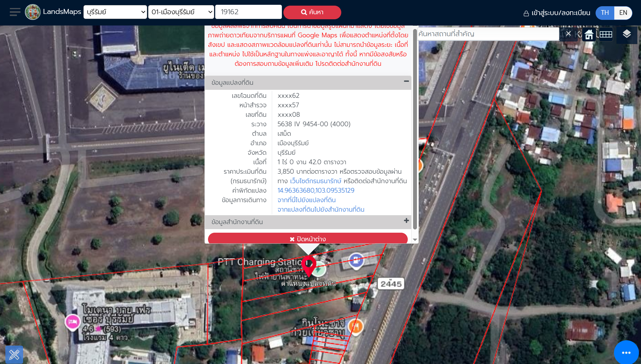Open the parcel coordinates link 14.96363680,103.09535129
Image resolution: width=641 pixels, height=364 pixels.
pyautogui.click(x=316, y=191)
